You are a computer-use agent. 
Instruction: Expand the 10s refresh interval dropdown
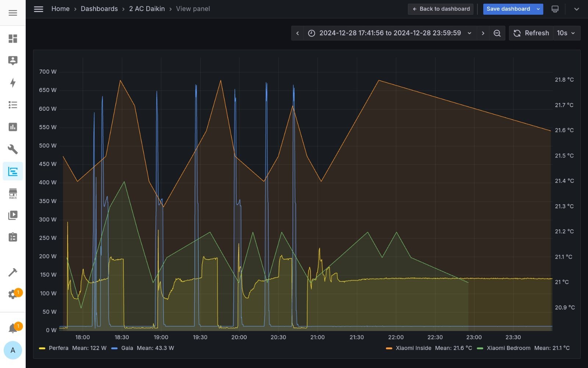pyautogui.click(x=566, y=33)
